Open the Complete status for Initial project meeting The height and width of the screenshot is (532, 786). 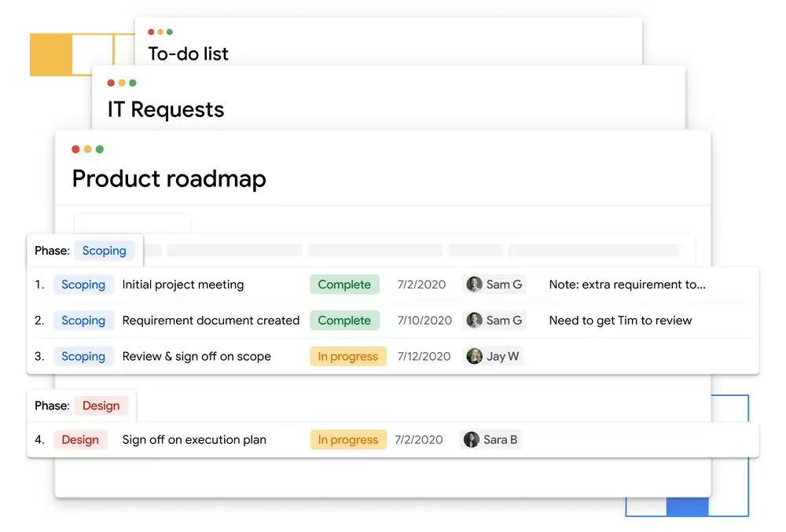coord(344,284)
